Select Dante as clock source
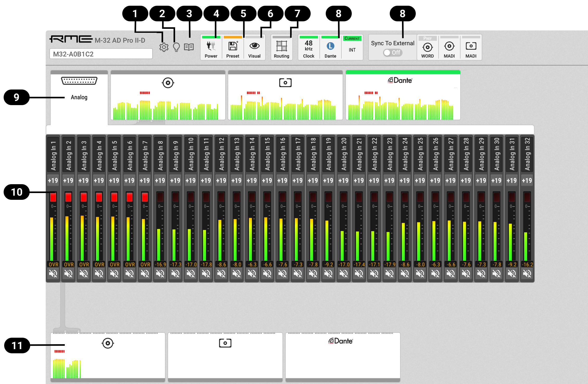This screenshot has height=384, width=588. [x=330, y=48]
